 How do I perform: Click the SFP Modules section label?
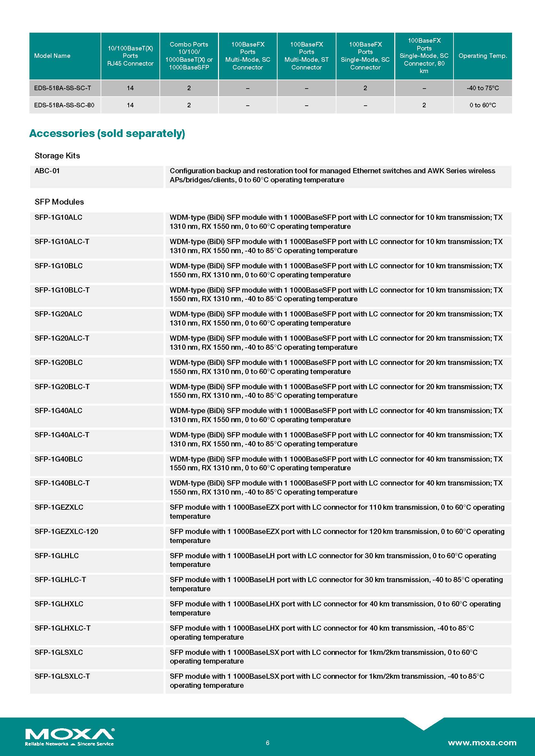pos(59,202)
